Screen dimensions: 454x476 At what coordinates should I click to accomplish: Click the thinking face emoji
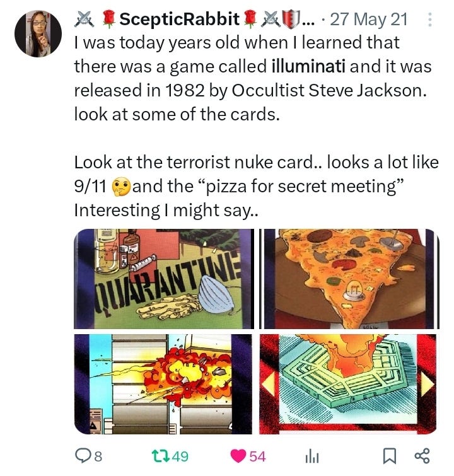click(121, 187)
